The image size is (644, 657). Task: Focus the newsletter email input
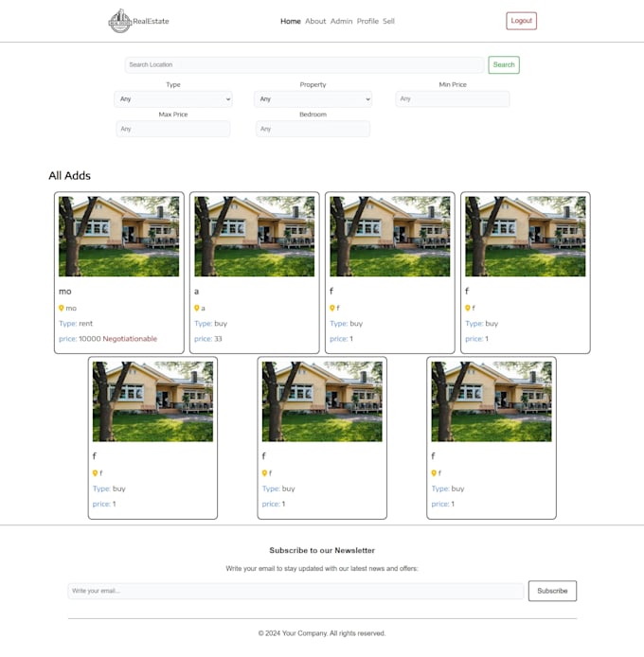295,591
